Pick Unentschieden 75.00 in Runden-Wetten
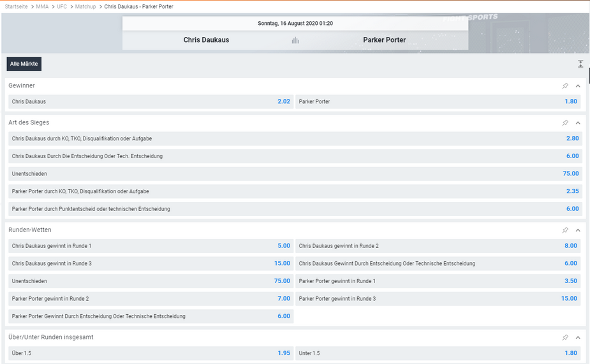 pyautogui.click(x=151, y=281)
